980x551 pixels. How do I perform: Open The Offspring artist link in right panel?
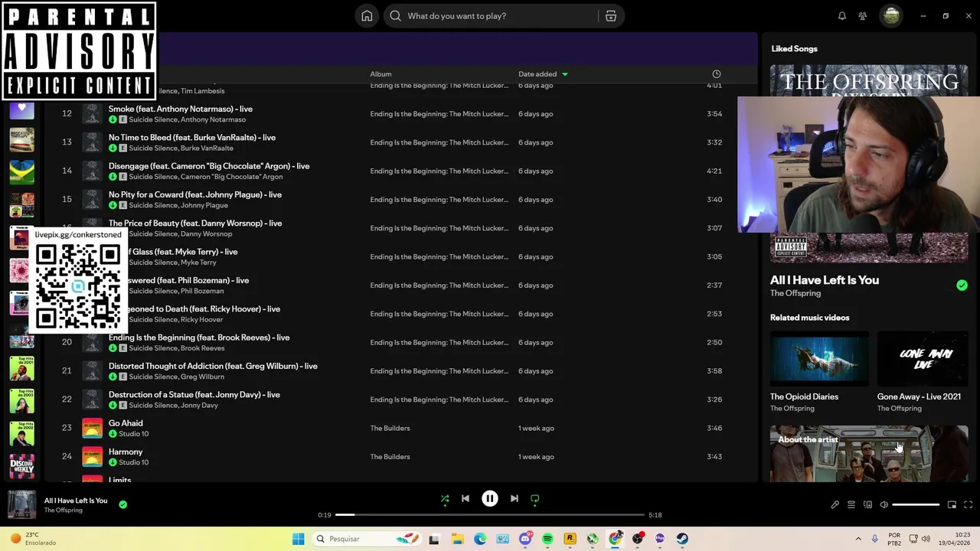point(795,293)
